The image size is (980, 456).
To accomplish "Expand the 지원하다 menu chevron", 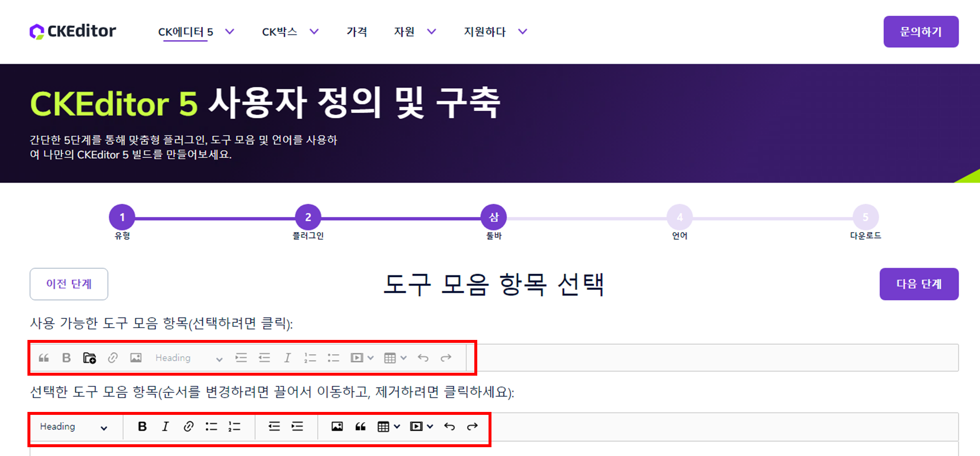I will pyautogui.click(x=523, y=32).
